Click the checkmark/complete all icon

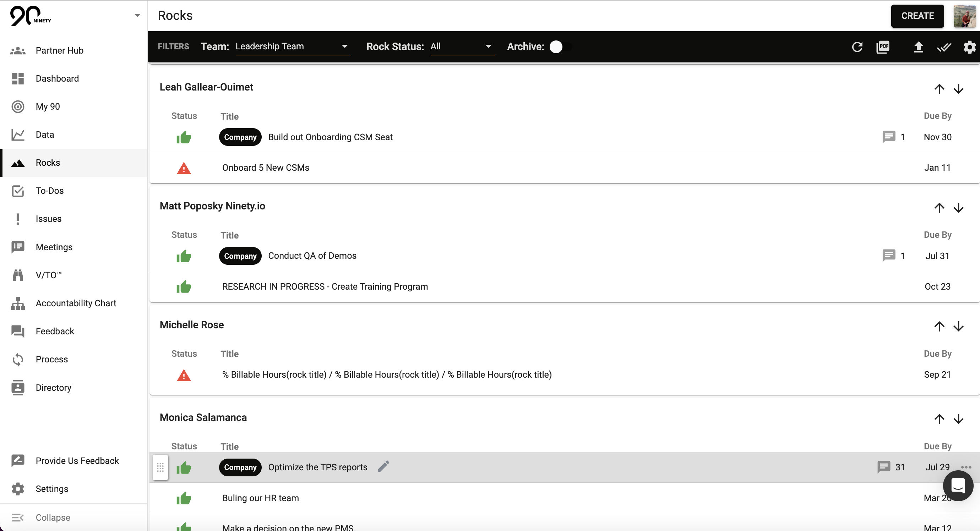point(944,46)
